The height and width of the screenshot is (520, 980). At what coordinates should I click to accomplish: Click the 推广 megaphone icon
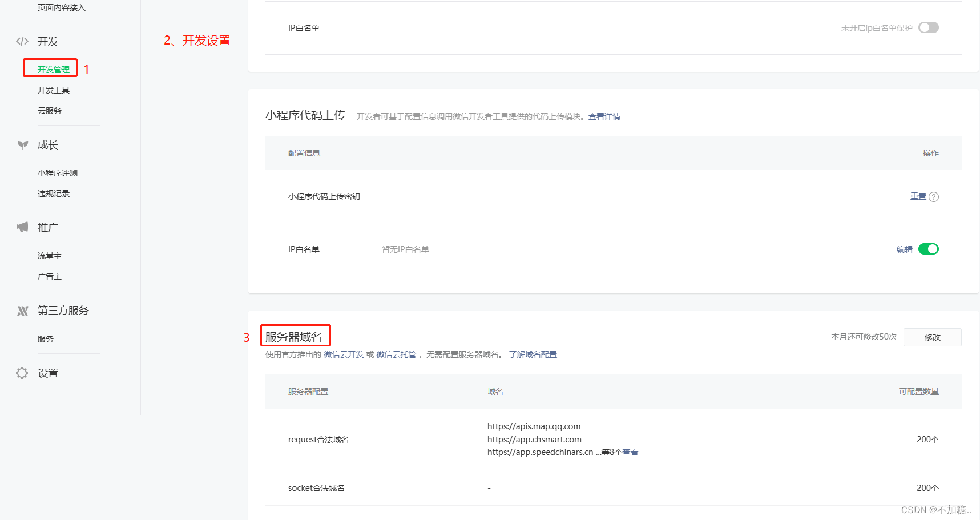(x=22, y=227)
